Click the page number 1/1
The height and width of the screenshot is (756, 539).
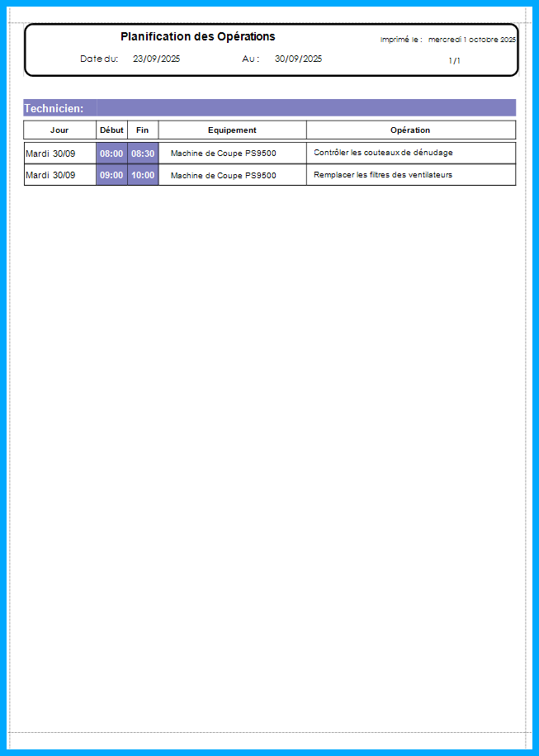coord(455,60)
